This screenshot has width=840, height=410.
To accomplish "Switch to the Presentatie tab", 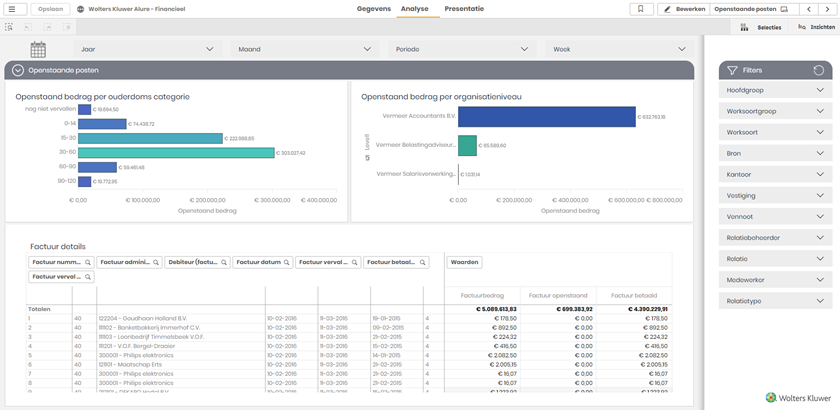I will pos(464,9).
